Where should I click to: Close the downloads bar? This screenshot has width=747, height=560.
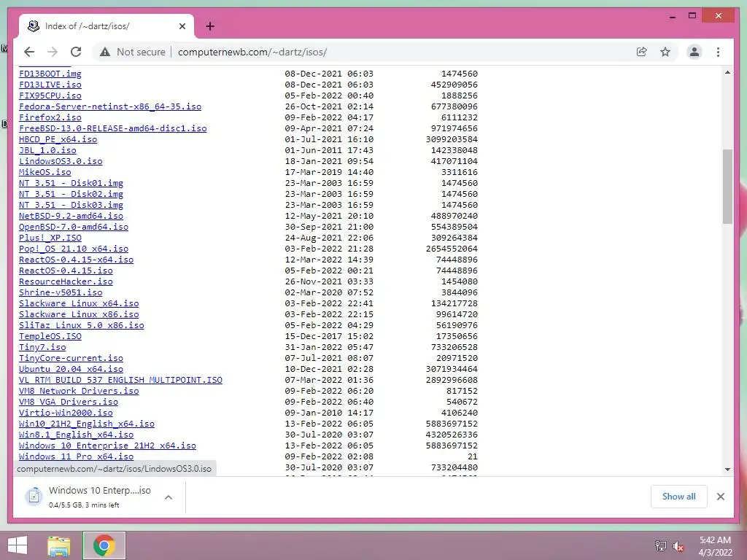(x=720, y=497)
